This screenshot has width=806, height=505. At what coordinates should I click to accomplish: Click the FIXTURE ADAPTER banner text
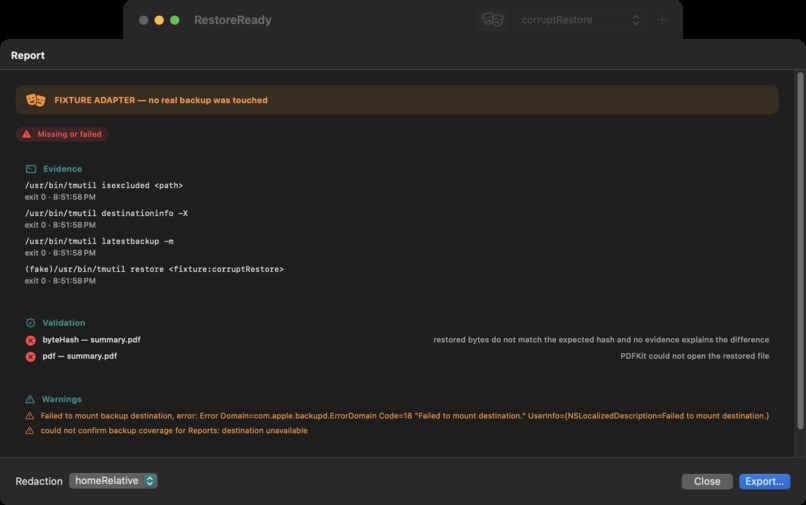point(161,100)
